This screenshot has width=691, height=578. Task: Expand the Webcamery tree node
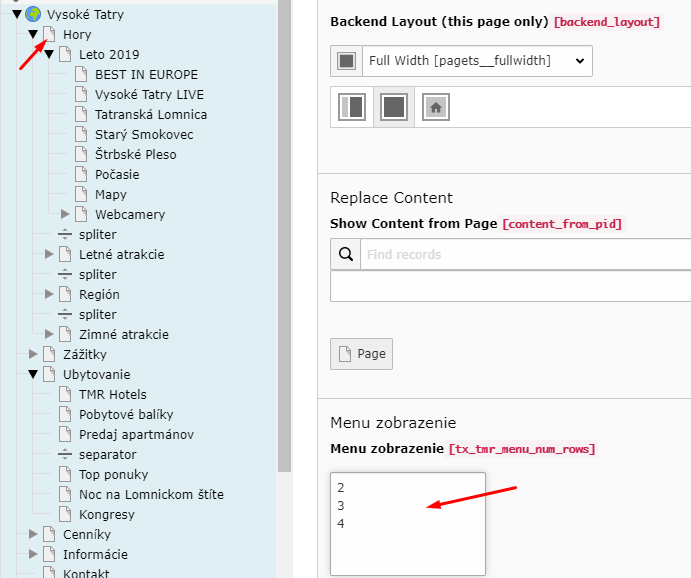66,214
